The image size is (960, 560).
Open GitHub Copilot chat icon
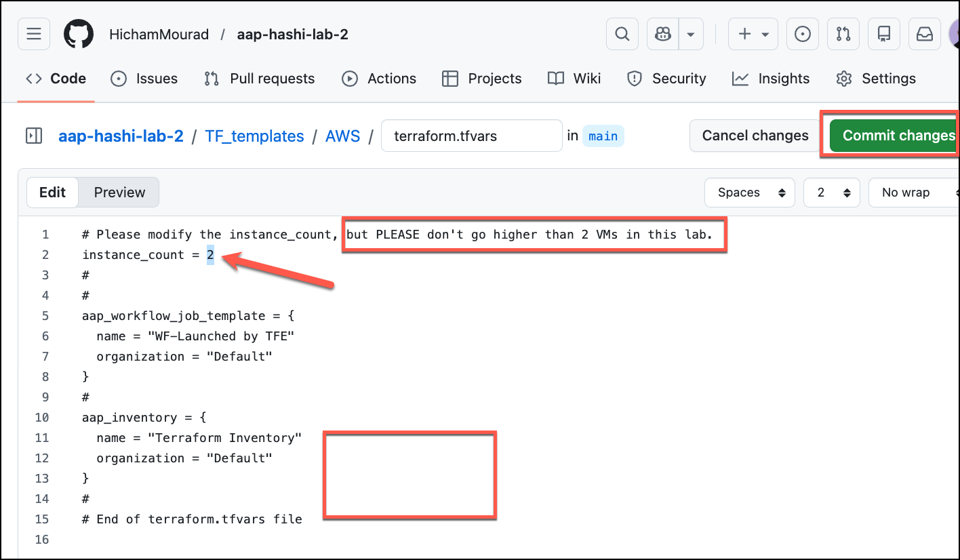663,34
